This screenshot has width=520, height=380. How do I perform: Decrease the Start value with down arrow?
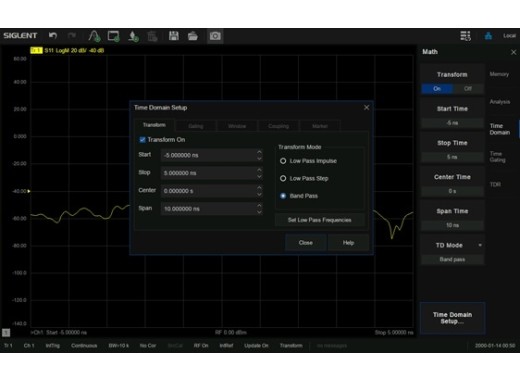click(259, 159)
